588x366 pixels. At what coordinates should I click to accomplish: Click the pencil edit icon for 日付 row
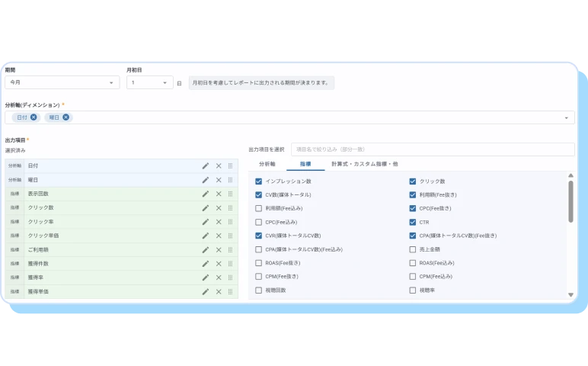(x=205, y=165)
